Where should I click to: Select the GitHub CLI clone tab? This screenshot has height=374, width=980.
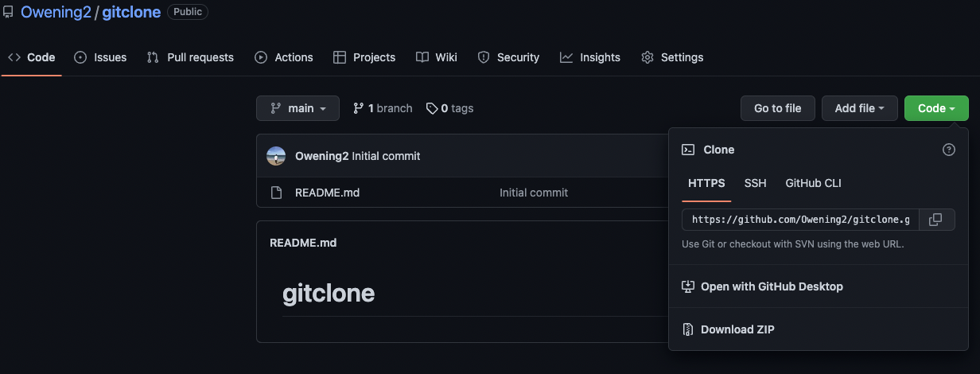[x=813, y=183]
